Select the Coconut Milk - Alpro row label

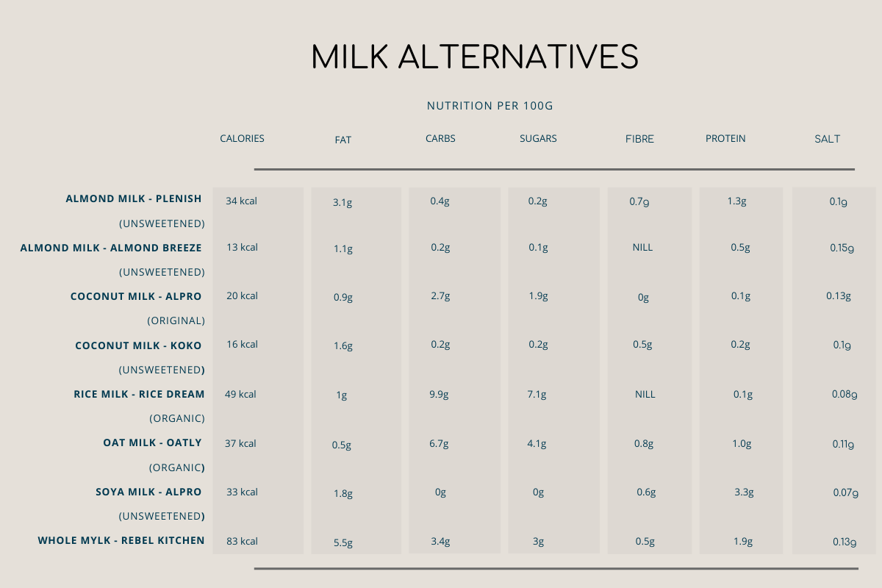pyautogui.click(x=136, y=296)
